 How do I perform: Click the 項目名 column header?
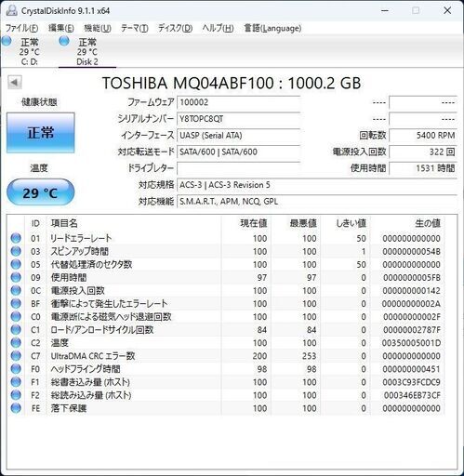(134, 223)
